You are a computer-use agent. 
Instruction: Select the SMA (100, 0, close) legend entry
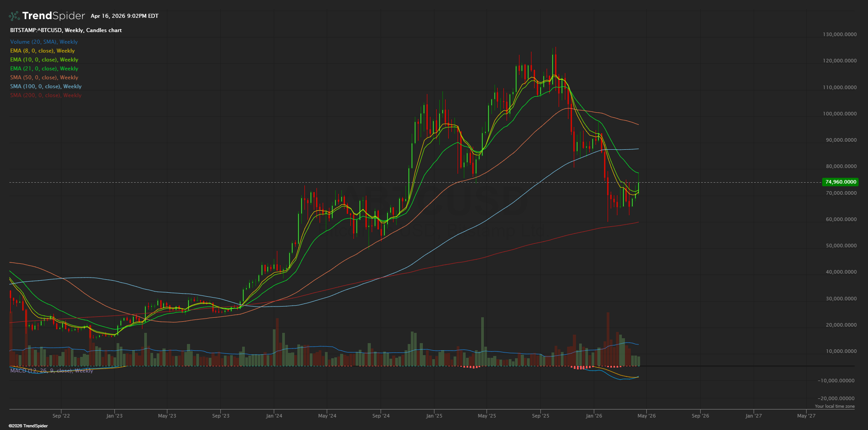(46, 86)
